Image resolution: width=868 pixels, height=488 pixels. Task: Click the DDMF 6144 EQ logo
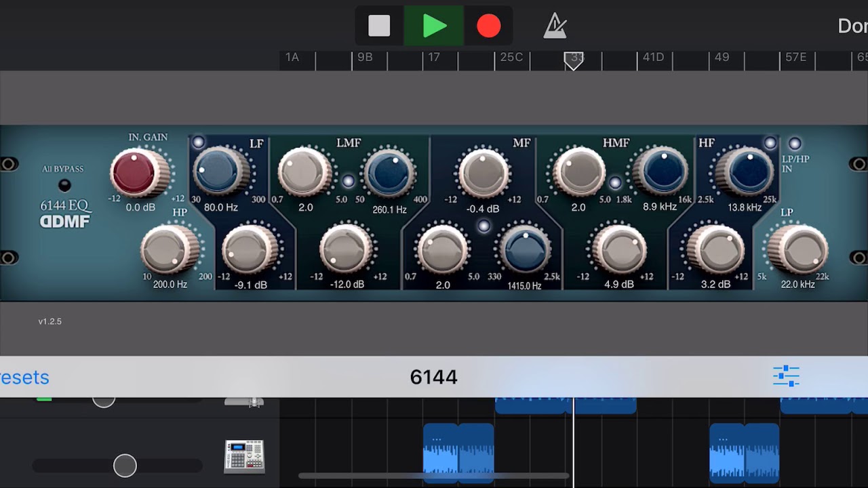[64, 213]
